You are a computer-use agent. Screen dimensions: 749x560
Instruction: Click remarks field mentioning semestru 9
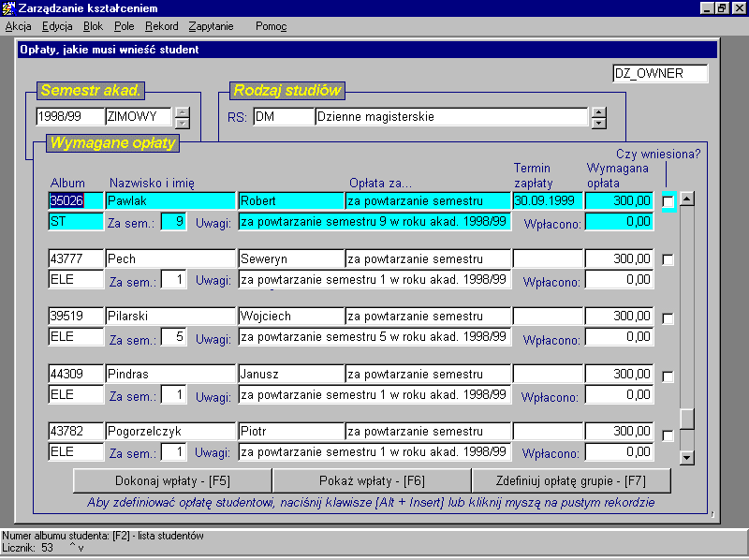375,222
